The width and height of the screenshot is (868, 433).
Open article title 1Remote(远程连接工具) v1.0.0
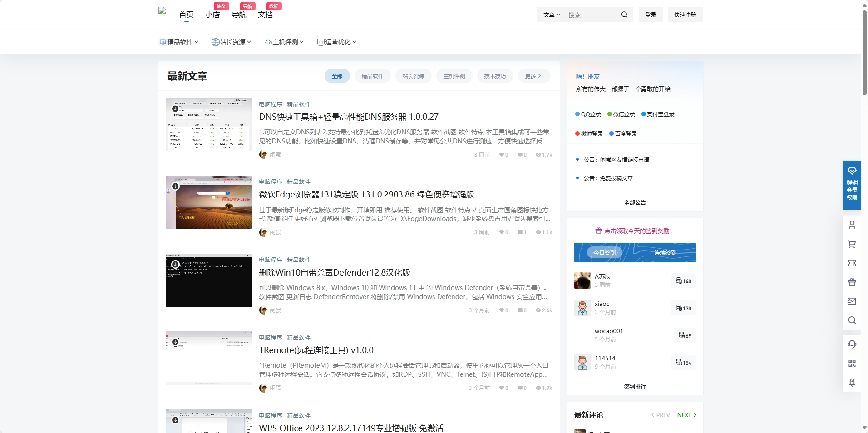tap(316, 350)
